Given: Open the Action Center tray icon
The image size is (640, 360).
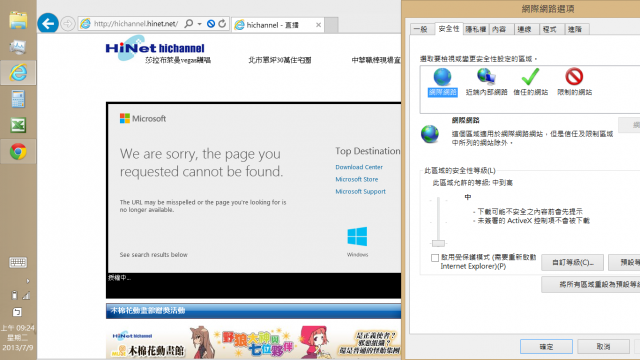Looking at the screenshot, I should [x=17, y=312].
